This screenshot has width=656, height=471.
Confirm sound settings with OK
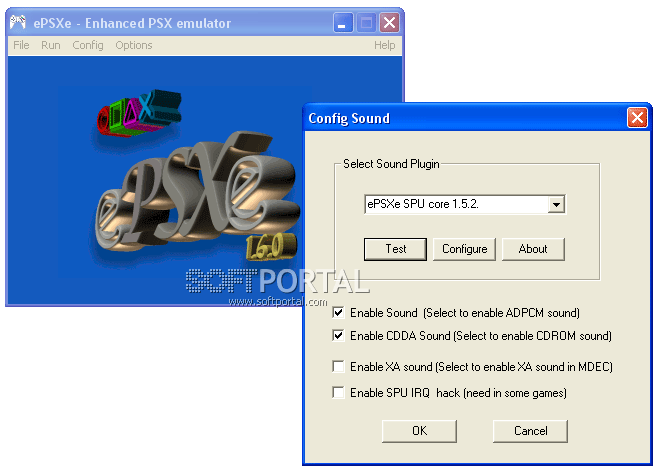coord(419,431)
